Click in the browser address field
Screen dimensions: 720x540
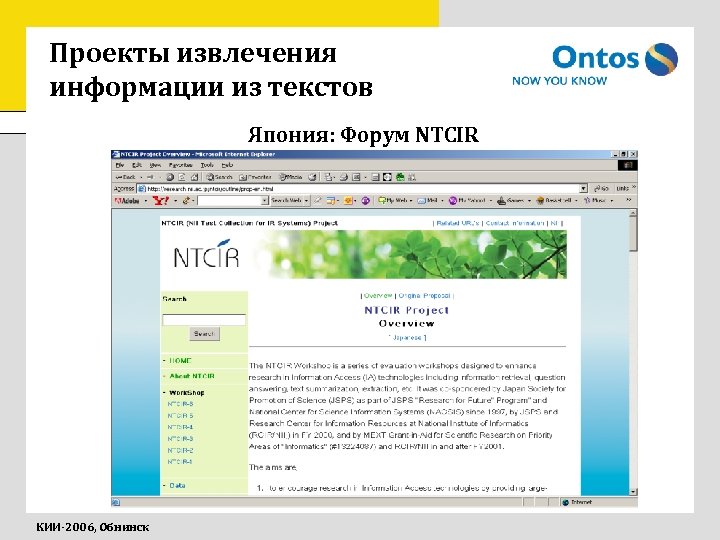[363, 189]
